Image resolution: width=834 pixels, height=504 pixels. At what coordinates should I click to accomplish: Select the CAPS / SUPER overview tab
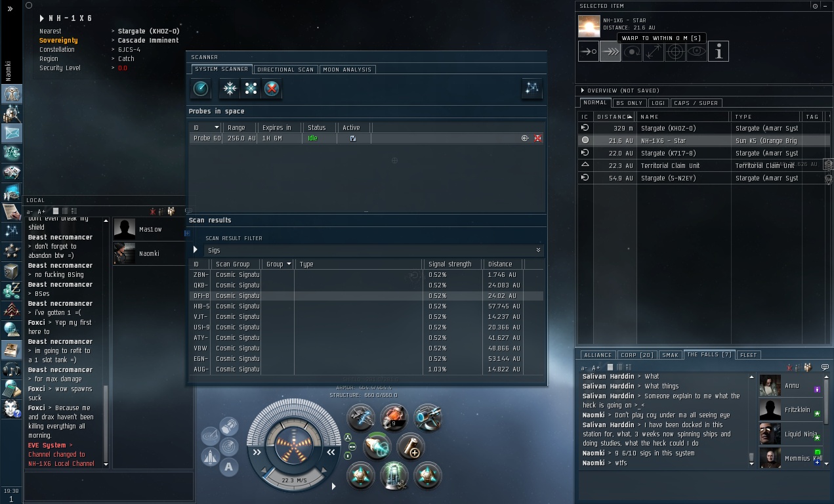pyautogui.click(x=696, y=103)
